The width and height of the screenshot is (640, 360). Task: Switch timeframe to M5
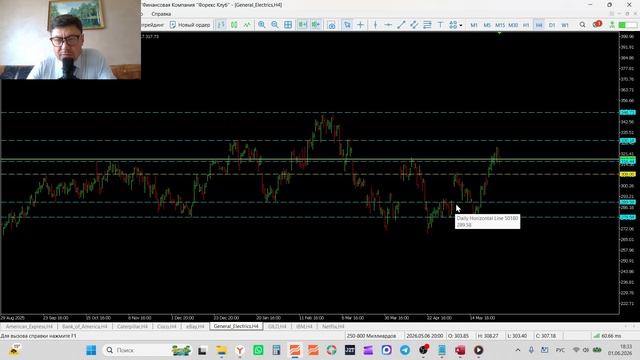pyautogui.click(x=487, y=25)
